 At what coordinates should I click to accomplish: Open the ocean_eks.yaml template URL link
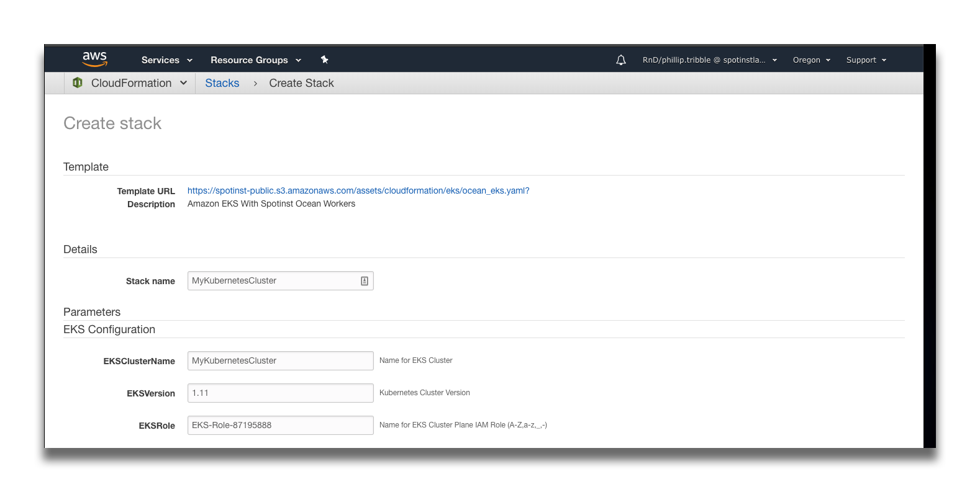click(358, 190)
